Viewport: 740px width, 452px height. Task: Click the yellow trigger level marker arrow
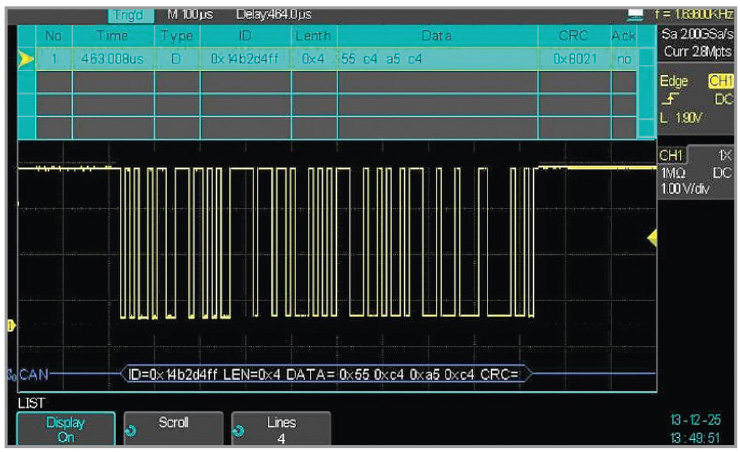tap(651, 237)
